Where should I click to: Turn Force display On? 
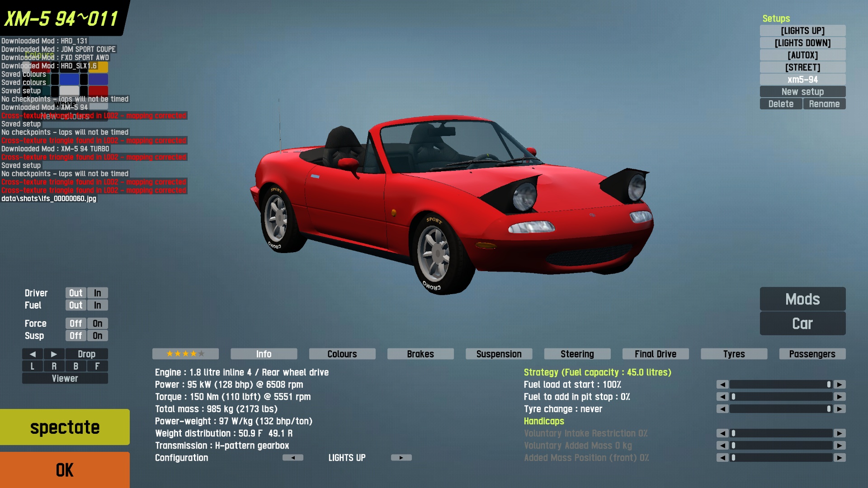click(97, 324)
